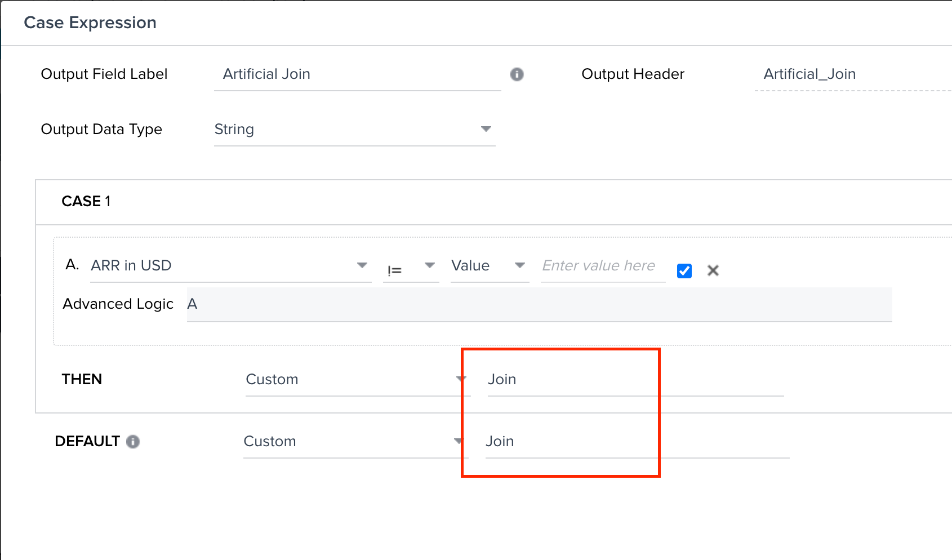
Task: Click the info icon beside Output Field Label
Action: tap(517, 74)
